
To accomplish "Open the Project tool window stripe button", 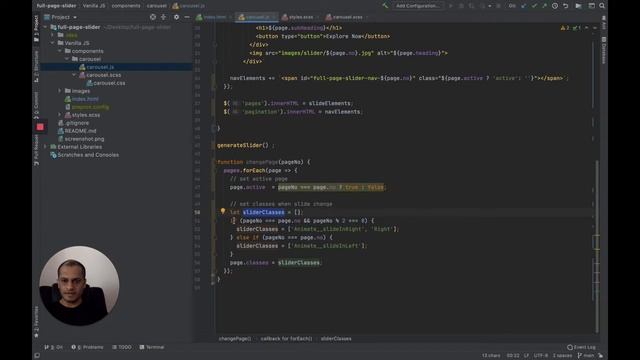I will click(36, 29).
